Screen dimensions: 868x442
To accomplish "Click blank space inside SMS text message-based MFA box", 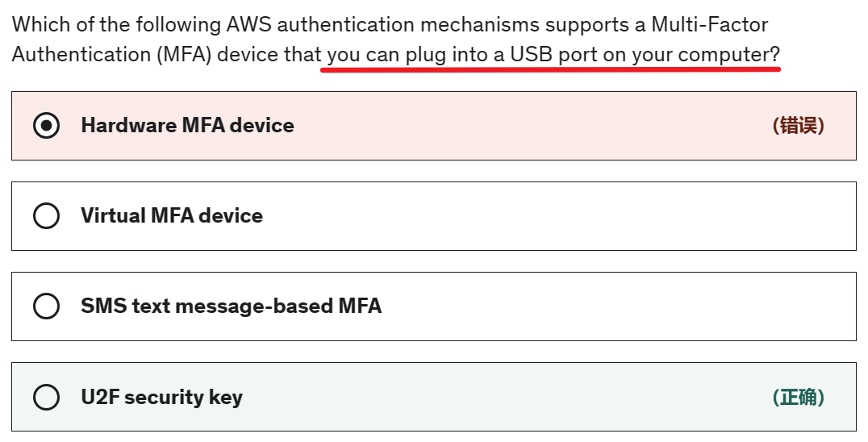I will (x=613, y=306).
